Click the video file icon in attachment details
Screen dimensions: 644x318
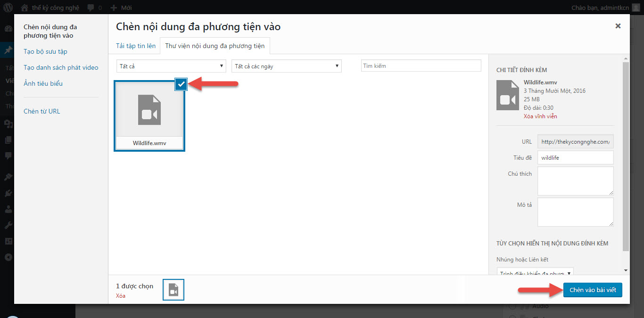tap(507, 95)
